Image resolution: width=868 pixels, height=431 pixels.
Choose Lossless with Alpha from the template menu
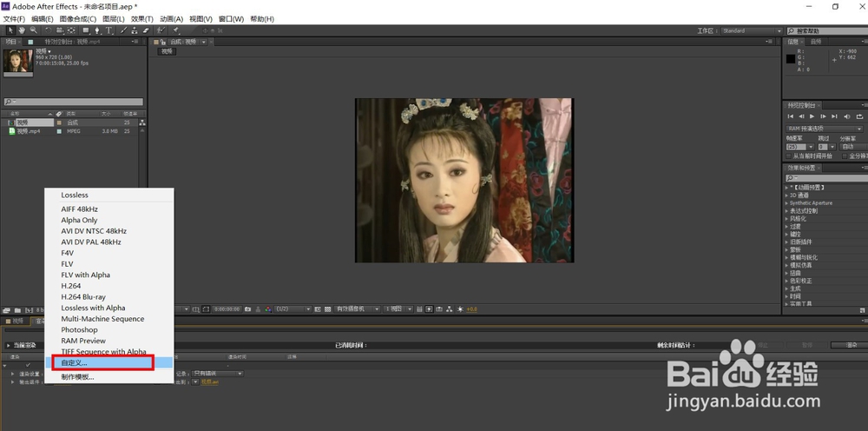[93, 308]
